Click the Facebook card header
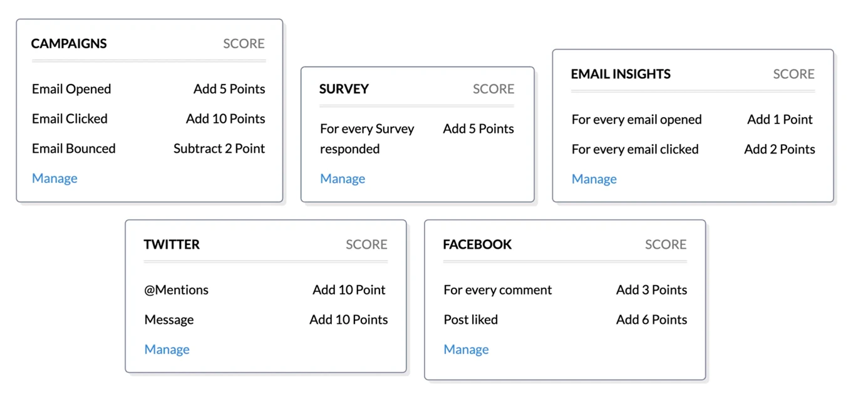This screenshot has height=406, width=868. (477, 244)
